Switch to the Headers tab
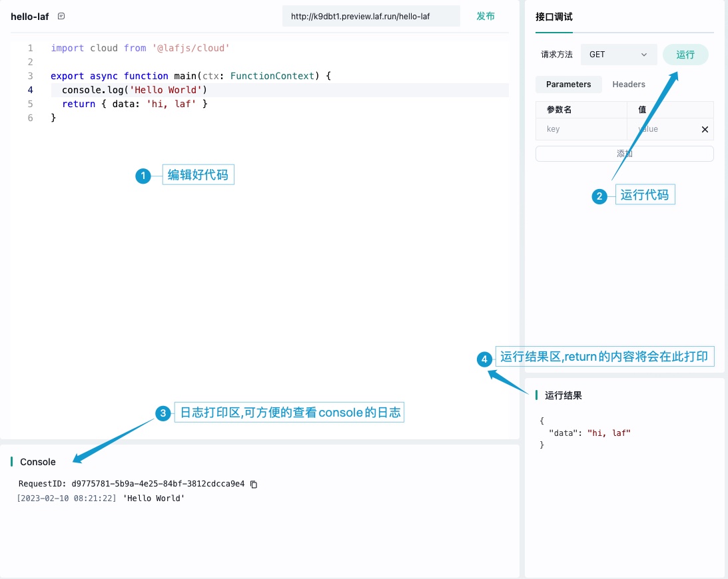 click(629, 85)
